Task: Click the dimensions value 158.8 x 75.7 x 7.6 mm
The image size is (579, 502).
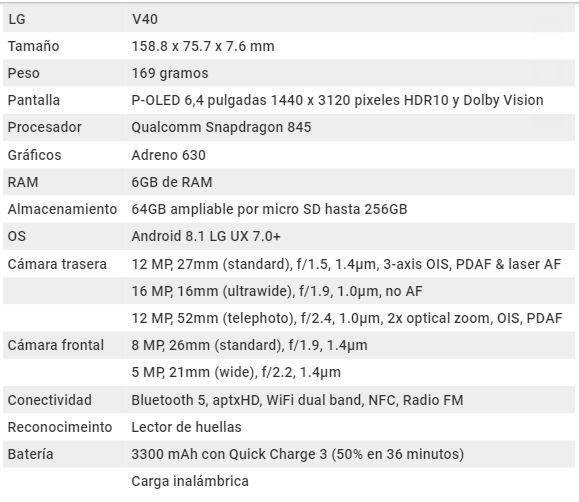Action: pos(203,46)
